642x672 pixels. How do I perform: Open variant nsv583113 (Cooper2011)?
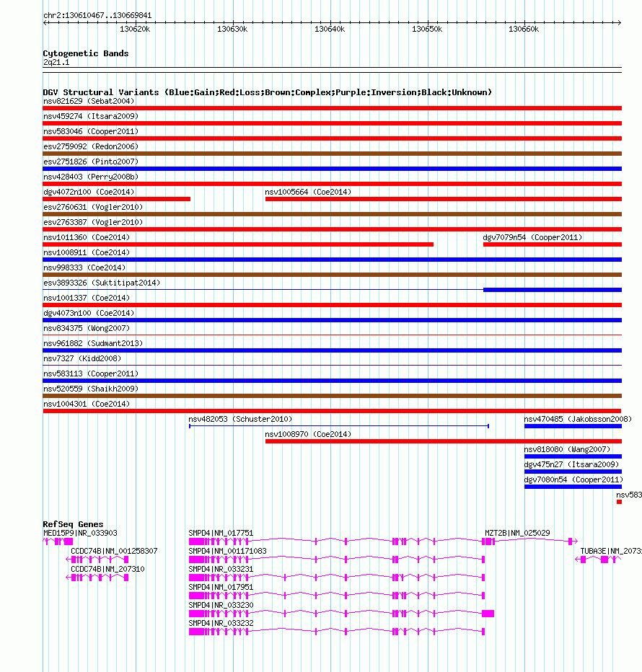coord(333,381)
